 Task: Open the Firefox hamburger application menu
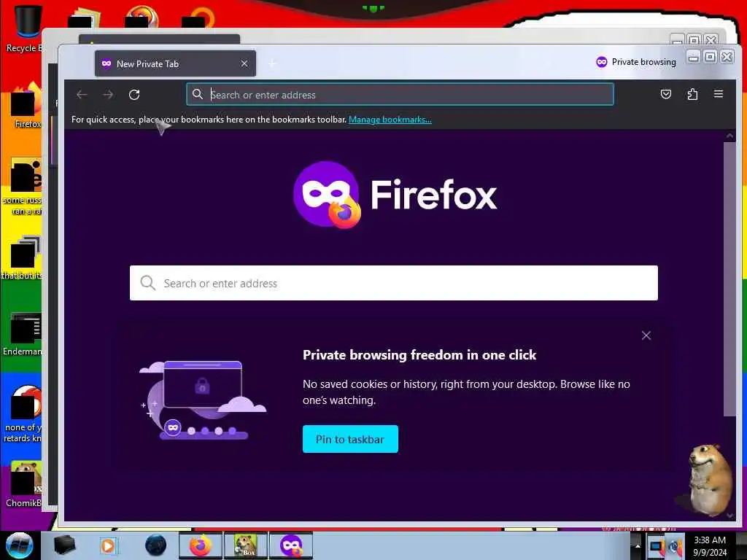click(x=719, y=94)
